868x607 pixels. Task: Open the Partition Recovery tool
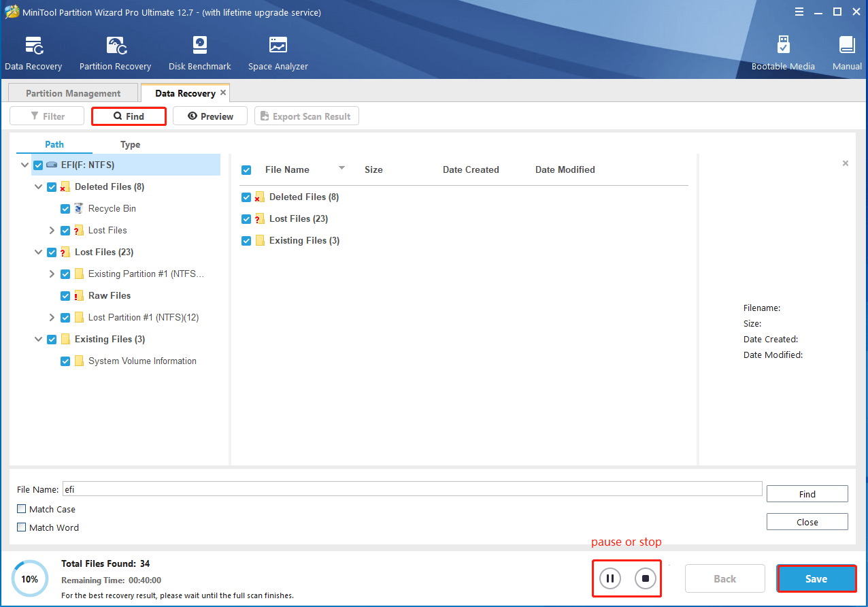(x=115, y=54)
